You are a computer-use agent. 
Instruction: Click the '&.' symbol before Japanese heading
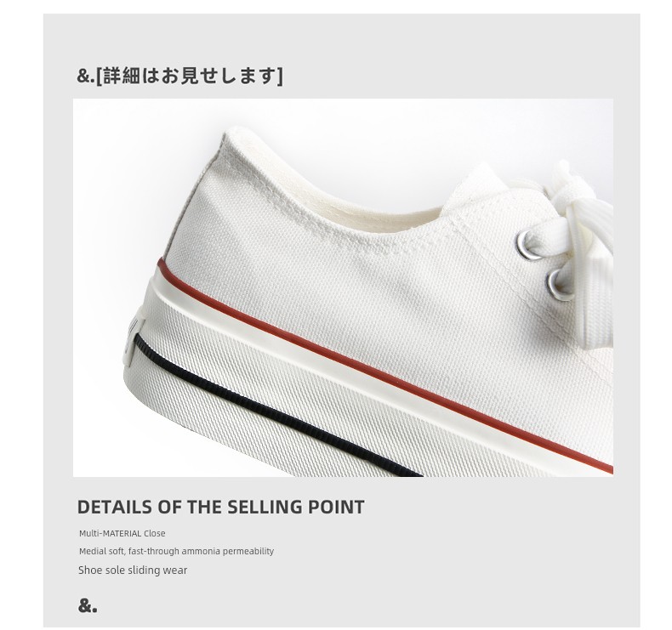[x=86, y=77]
